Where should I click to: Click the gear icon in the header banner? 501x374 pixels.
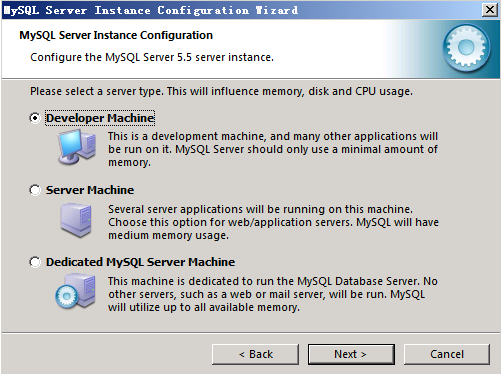pos(466,48)
